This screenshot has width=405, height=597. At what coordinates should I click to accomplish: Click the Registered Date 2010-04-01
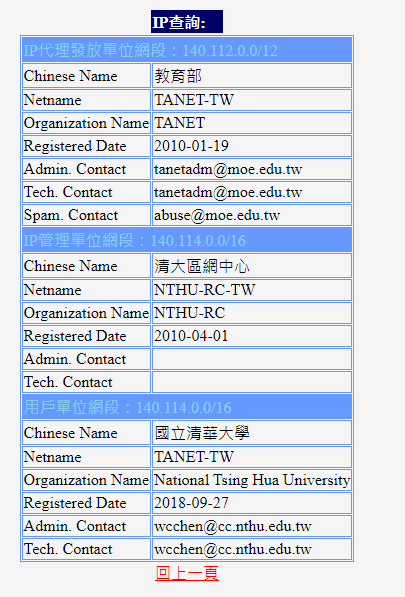tap(191, 336)
